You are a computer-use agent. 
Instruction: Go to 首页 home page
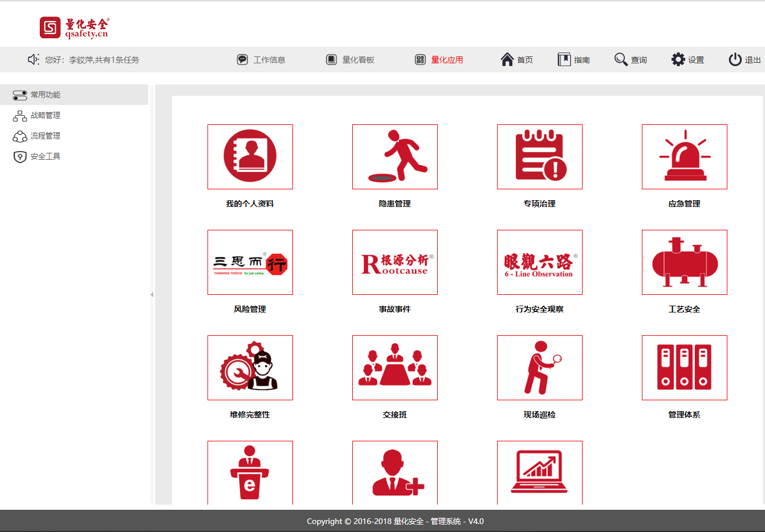(517, 60)
